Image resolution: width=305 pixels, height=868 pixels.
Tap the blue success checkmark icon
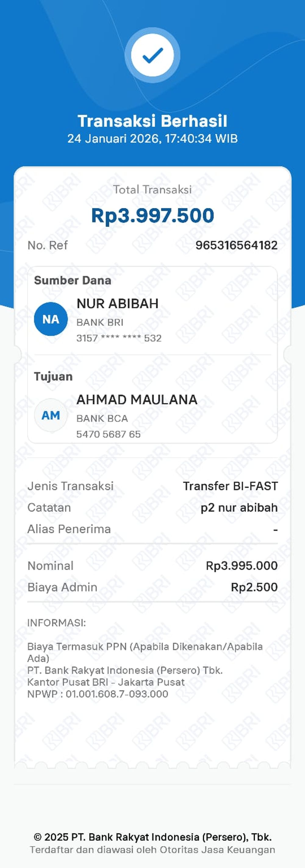click(152, 55)
